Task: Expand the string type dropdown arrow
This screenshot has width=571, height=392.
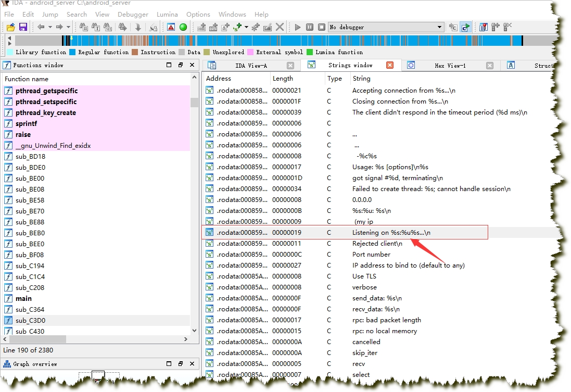Action: tap(247, 27)
